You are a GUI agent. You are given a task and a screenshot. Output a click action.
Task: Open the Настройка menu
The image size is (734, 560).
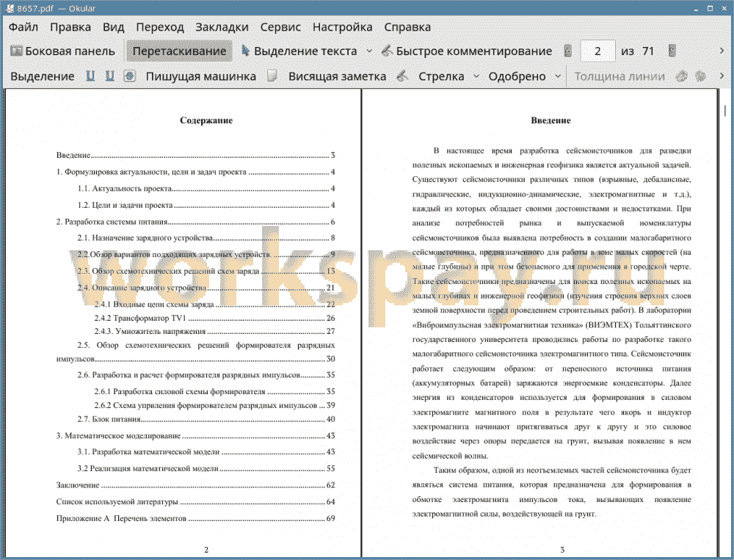tap(342, 27)
